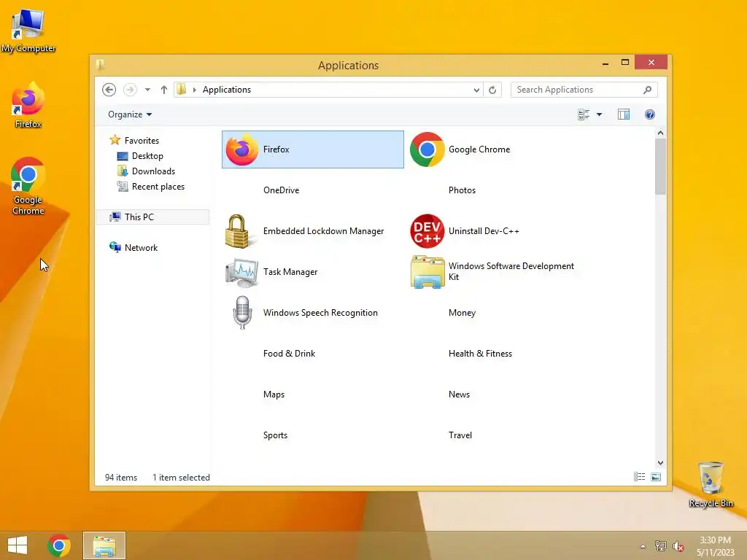Open Chrome from the taskbar
Viewport: 747px width, 560px height.
click(59, 545)
